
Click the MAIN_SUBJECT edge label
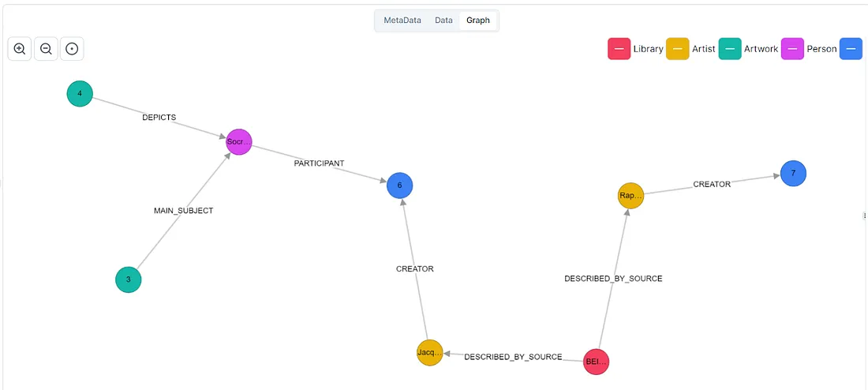tap(183, 211)
